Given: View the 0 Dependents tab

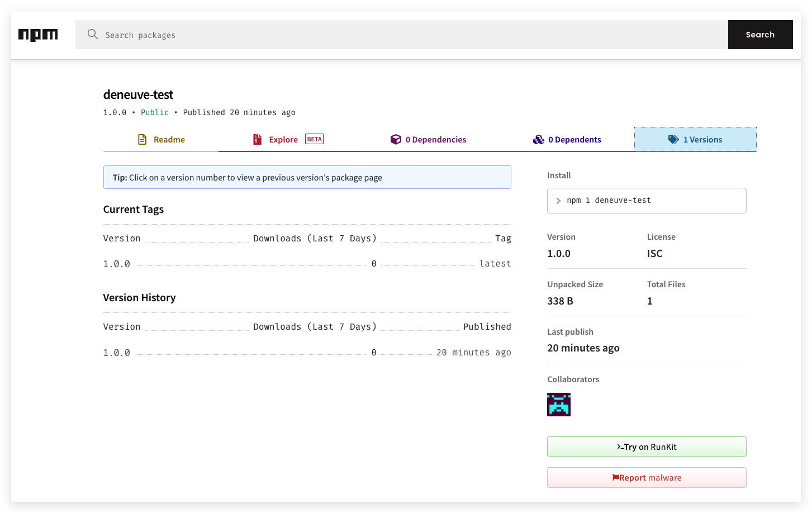Looking at the screenshot, I should pyautogui.click(x=567, y=139).
